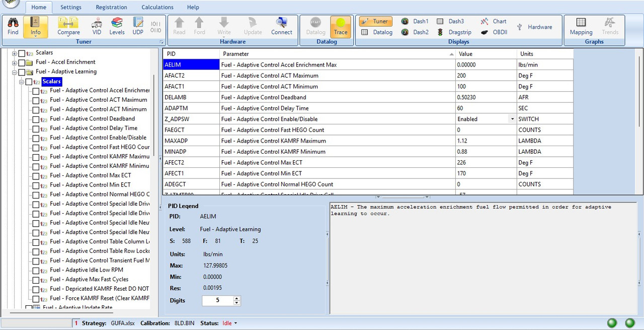Image resolution: width=644 pixels, height=330 pixels.
Task: Open the Status Idle dropdown arrow
Action: [235, 323]
